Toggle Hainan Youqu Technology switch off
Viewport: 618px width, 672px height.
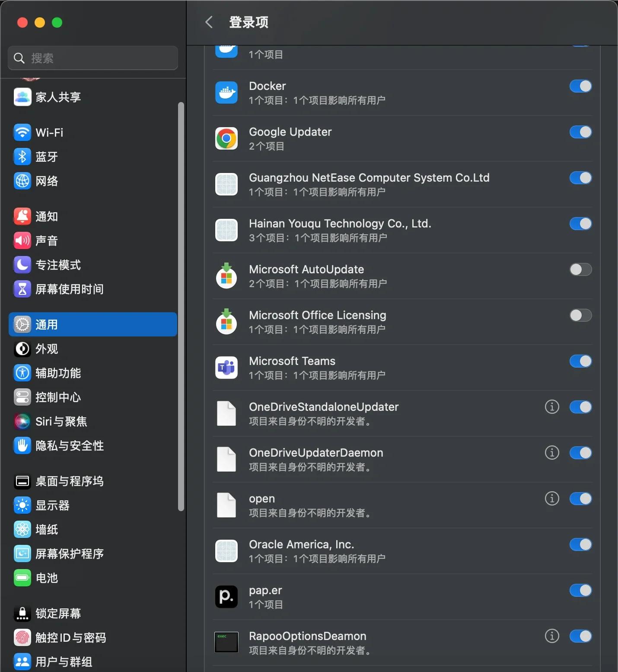580,224
